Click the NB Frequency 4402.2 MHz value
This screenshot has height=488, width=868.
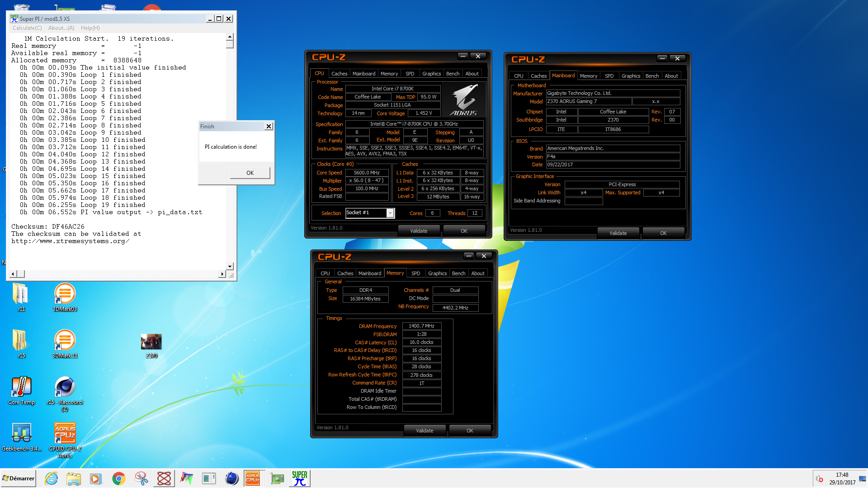click(x=455, y=308)
